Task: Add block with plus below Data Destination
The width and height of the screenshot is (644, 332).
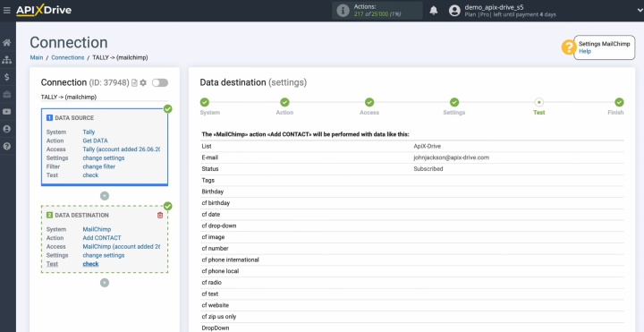Action: (x=105, y=283)
